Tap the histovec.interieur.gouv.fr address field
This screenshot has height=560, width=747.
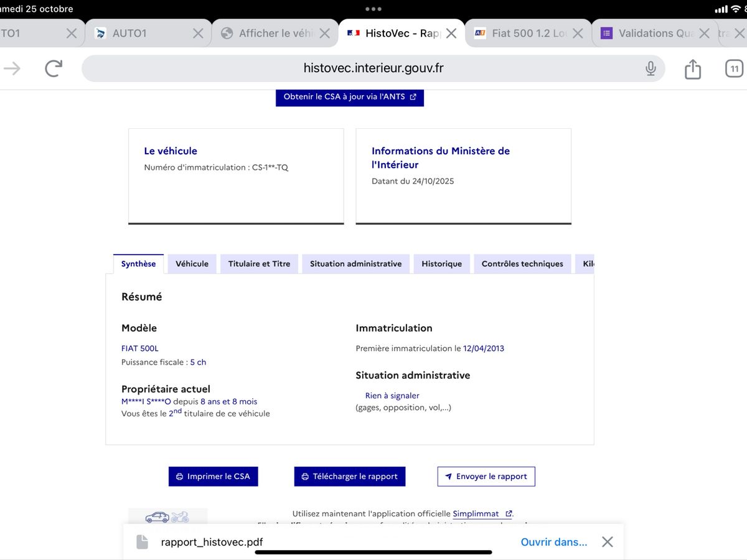click(x=374, y=68)
